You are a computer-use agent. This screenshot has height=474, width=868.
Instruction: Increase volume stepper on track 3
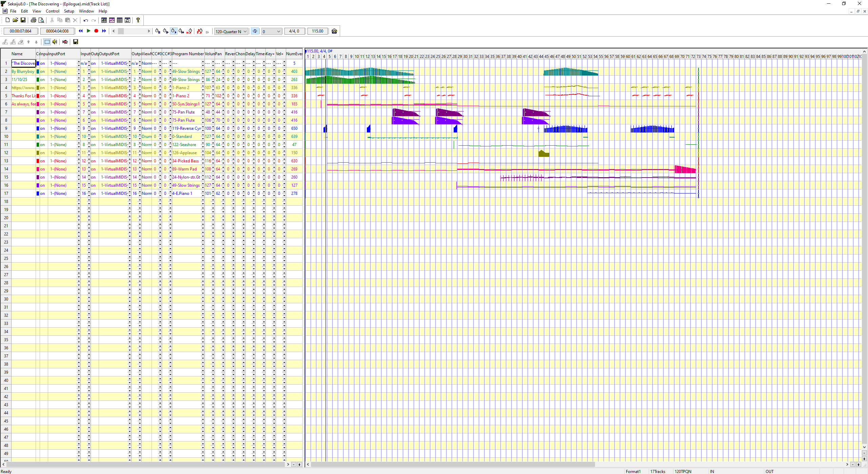point(213,78)
